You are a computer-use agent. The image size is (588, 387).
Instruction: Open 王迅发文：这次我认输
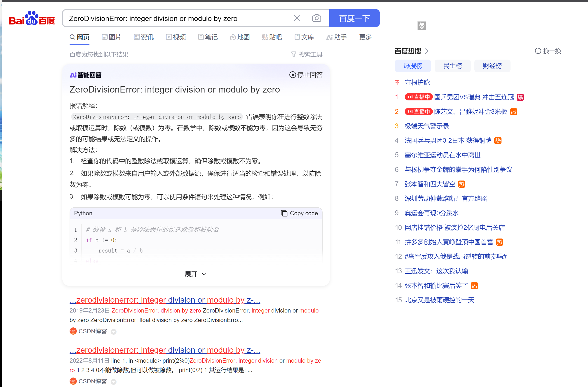(436, 271)
